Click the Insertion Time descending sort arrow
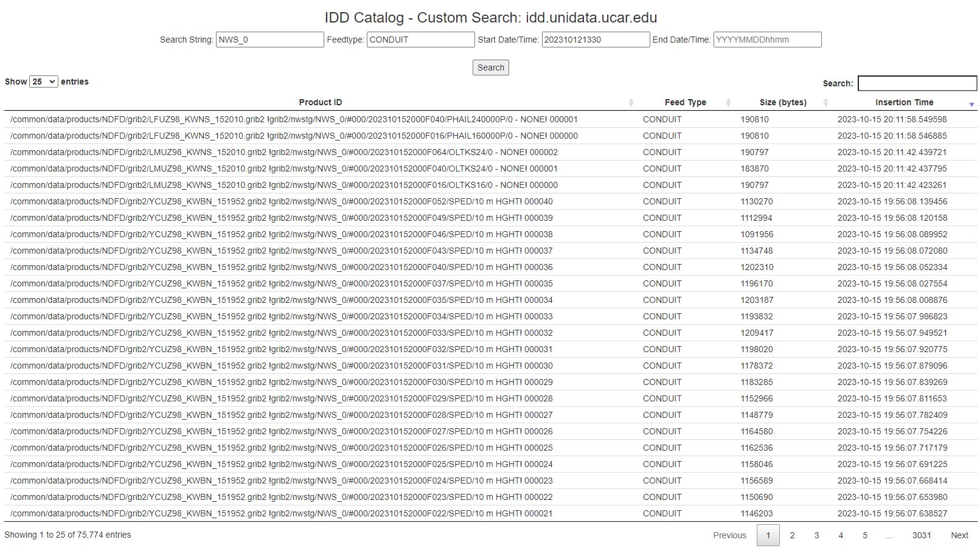This screenshot has height=548, width=980. 971,104
